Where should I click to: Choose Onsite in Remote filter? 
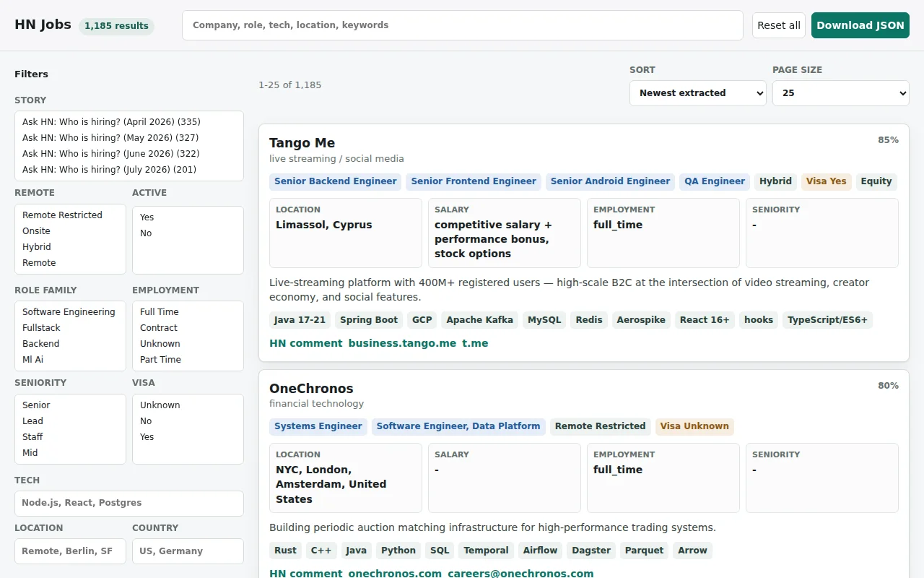click(70, 231)
